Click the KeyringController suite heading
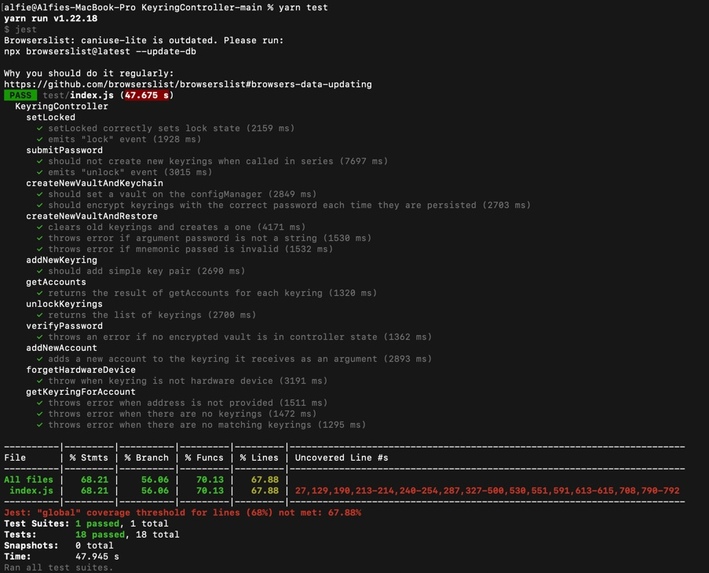 coord(61,106)
